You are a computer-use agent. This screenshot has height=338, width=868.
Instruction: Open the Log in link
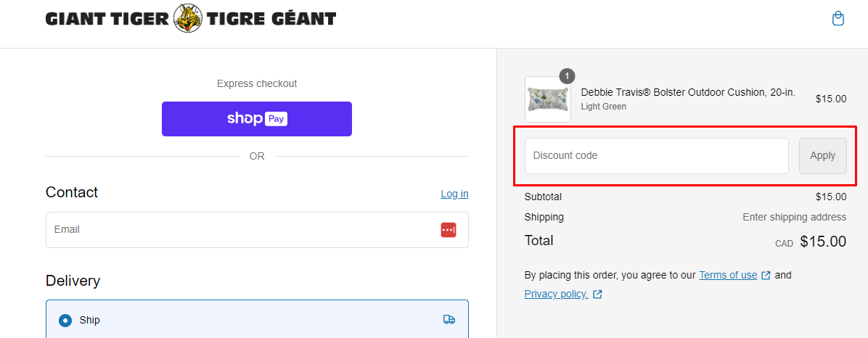point(454,194)
